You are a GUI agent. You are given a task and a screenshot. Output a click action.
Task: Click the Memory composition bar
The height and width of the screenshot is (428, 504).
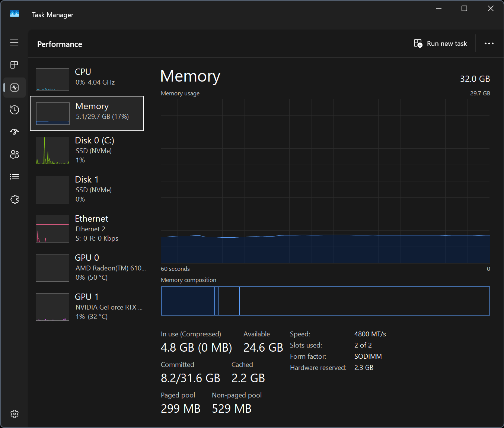[x=325, y=301]
